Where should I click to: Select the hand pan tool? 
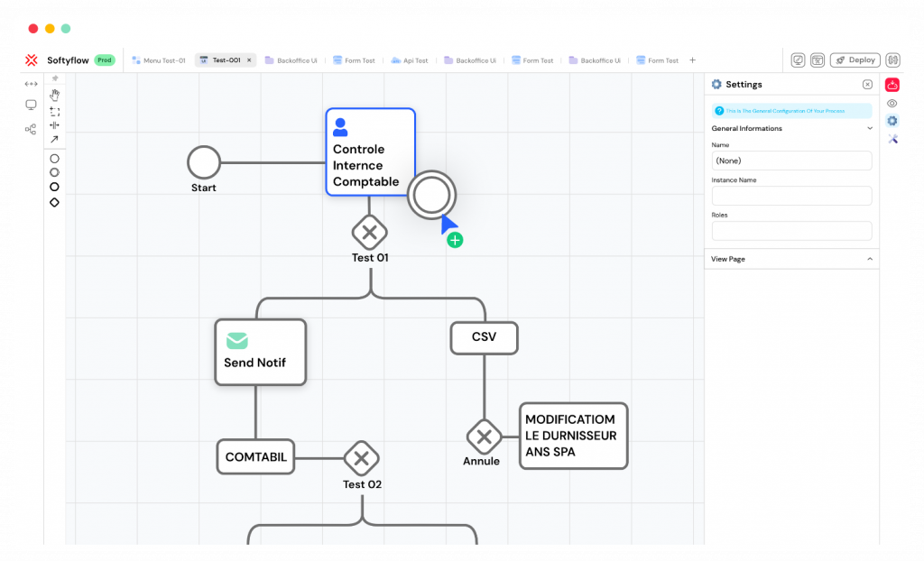[x=55, y=95]
